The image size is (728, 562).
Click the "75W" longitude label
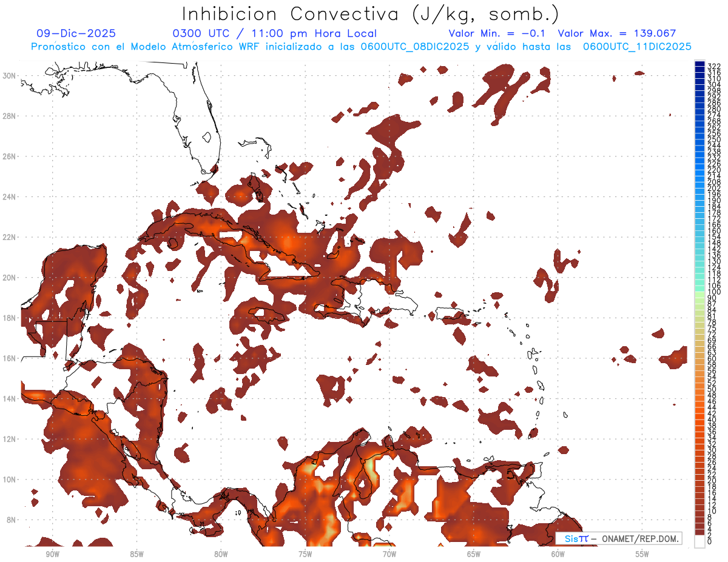[x=305, y=554]
